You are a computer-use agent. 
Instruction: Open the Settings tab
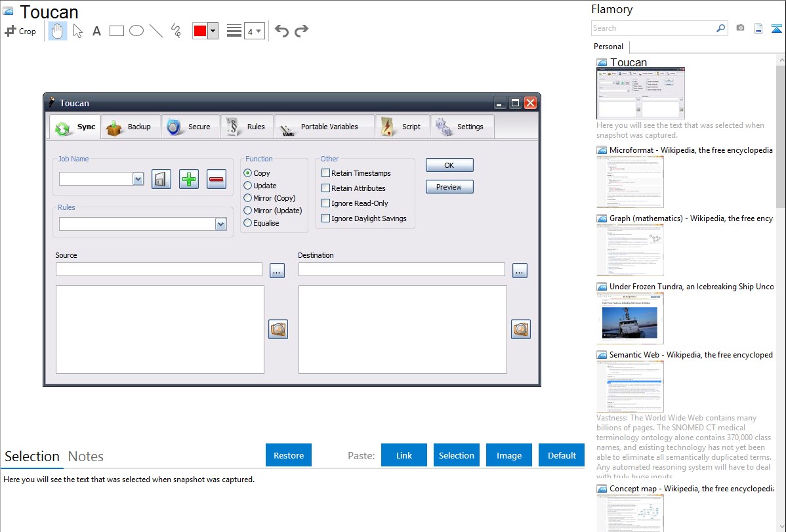click(x=462, y=127)
